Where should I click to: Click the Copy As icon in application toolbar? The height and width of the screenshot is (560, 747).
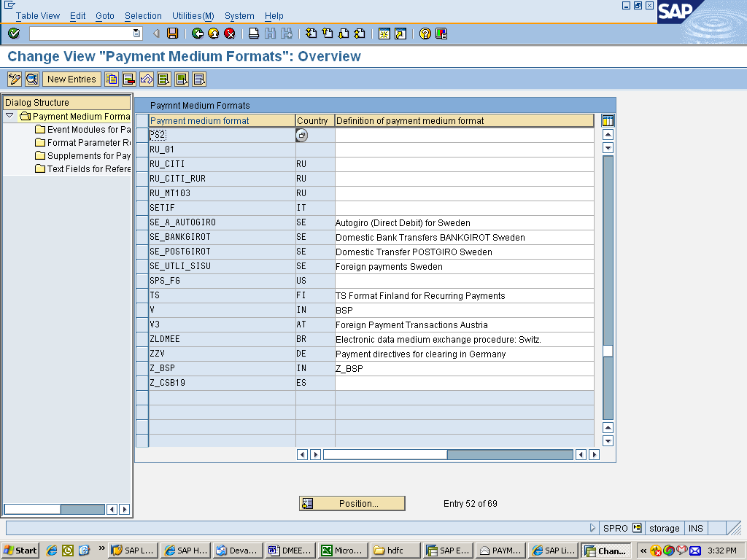point(111,79)
